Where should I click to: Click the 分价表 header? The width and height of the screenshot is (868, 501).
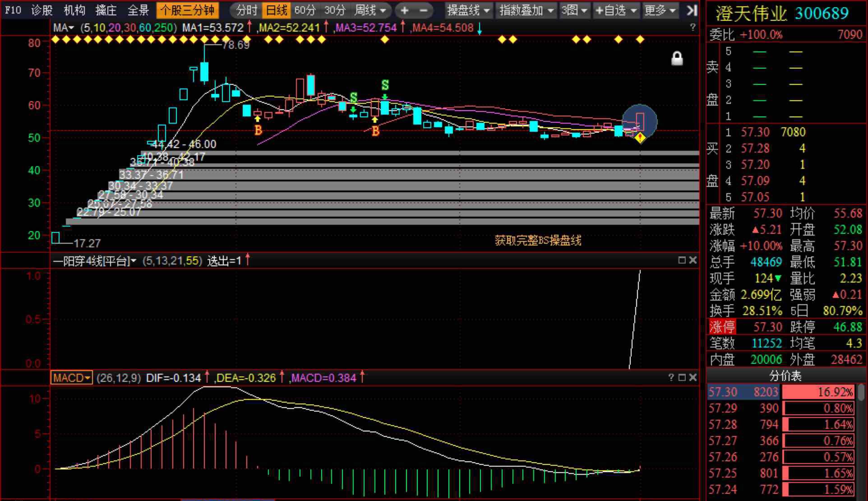(x=785, y=376)
